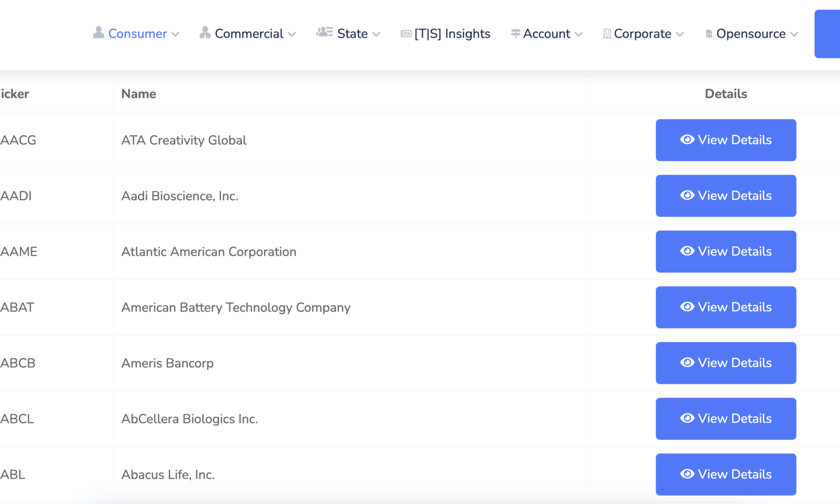
Task: Expand the Corporate dropdown chevron
Action: [680, 34]
